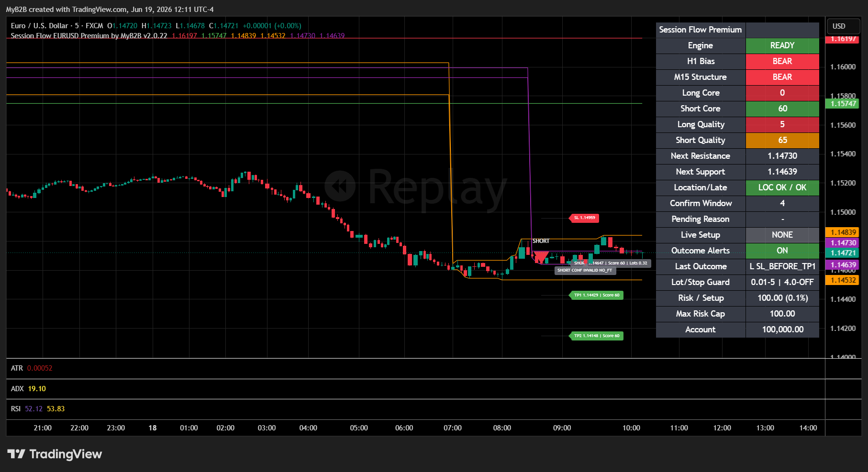This screenshot has width=868, height=472.
Task: Click the Last Outcome L SL_BEFORE_TP1 cell
Action: pos(782,266)
